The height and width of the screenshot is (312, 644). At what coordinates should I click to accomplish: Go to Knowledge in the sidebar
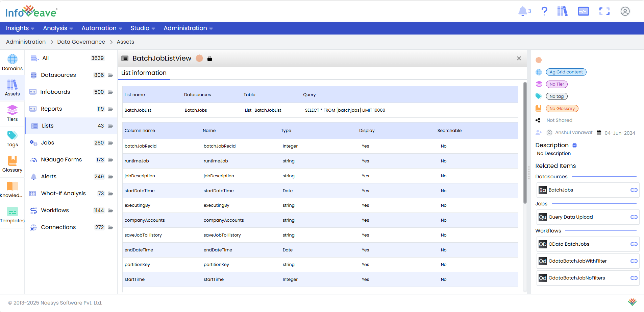coord(12,190)
